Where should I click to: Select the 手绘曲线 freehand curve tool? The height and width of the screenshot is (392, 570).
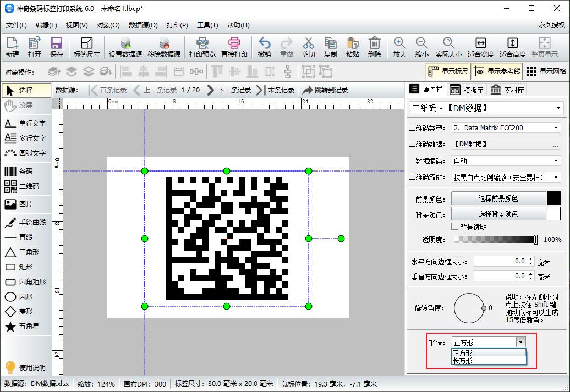[x=25, y=222]
